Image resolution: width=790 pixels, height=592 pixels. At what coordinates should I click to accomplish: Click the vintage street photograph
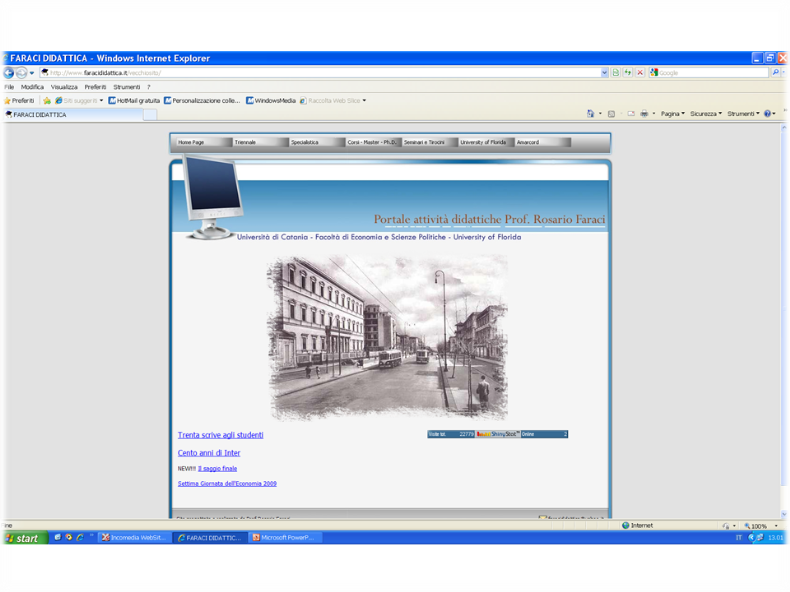(x=387, y=338)
